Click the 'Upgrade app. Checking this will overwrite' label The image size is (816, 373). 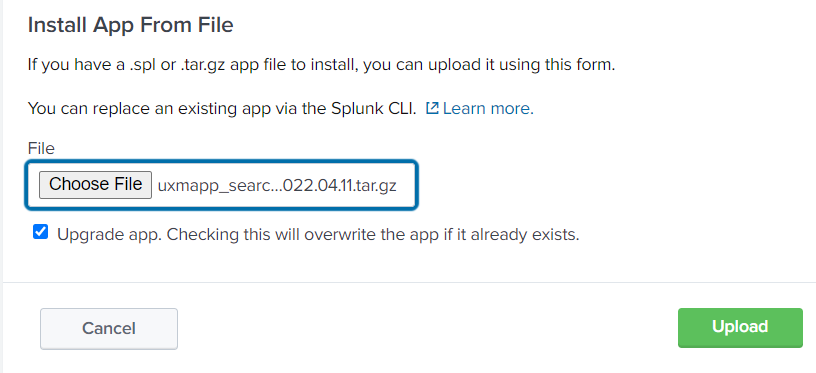[318, 235]
